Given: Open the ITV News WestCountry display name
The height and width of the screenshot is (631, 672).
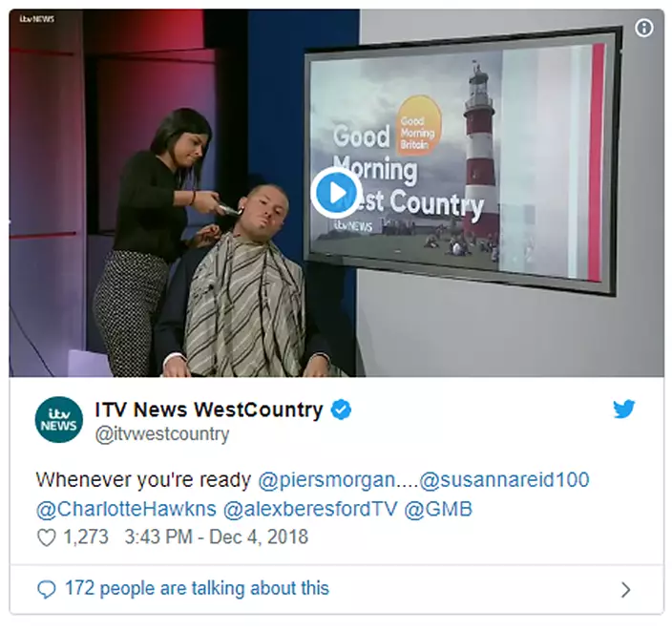Looking at the screenshot, I should point(209,410).
